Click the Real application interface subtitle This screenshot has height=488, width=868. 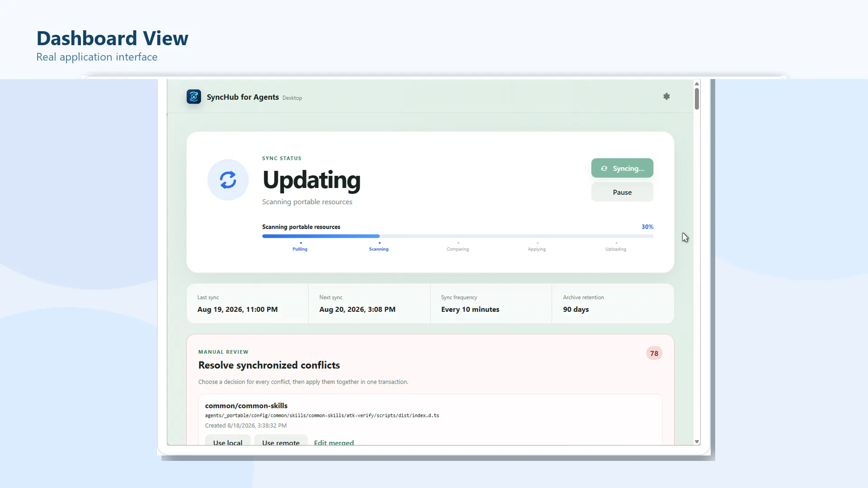[x=97, y=57]
